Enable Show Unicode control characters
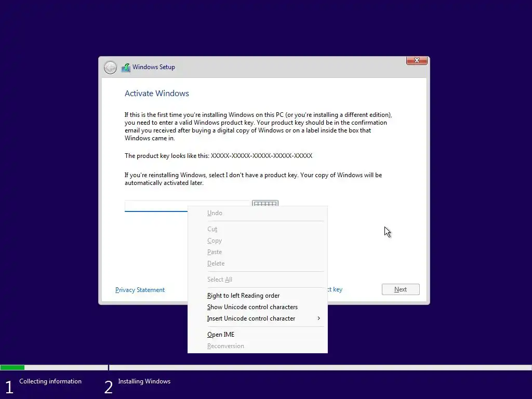Image resolution: width=532 pixels, height=399 pixels. point(257,307)
